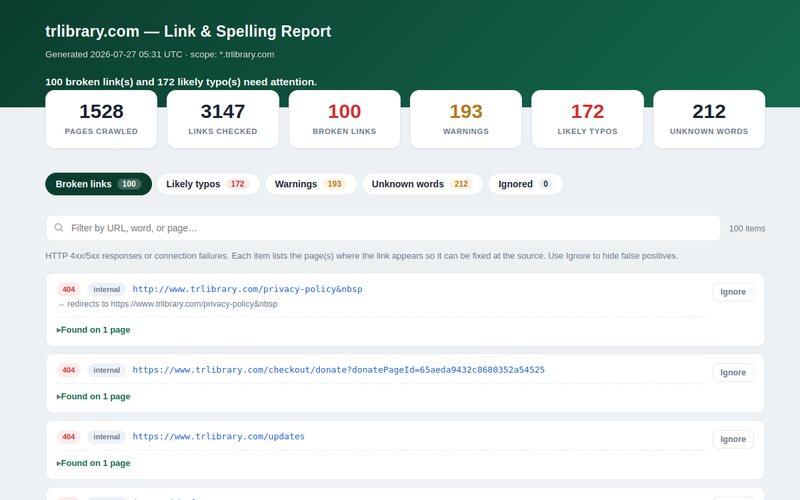This screenshot has height=500, width=800.
Task: Click the HTTP 4xx/5xx responses description text
Action: (x=362, y=256)
